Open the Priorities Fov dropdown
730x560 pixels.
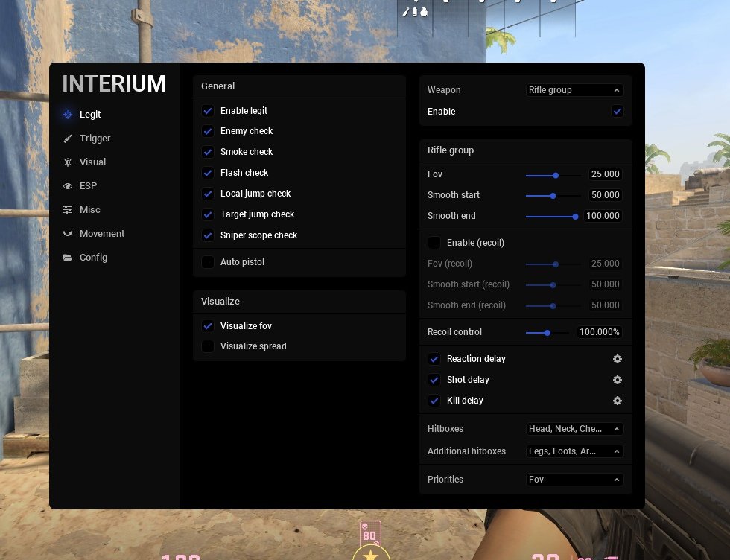[574, 480]
